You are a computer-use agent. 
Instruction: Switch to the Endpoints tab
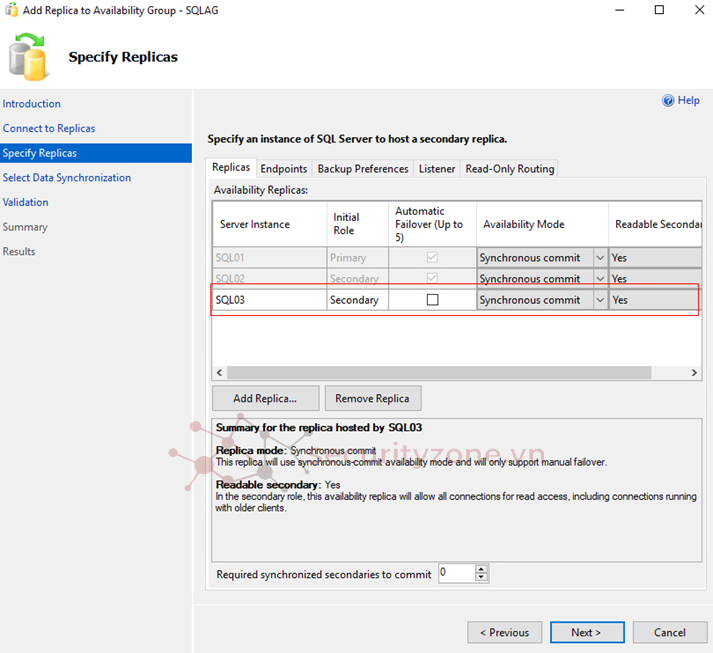(284, 169)
